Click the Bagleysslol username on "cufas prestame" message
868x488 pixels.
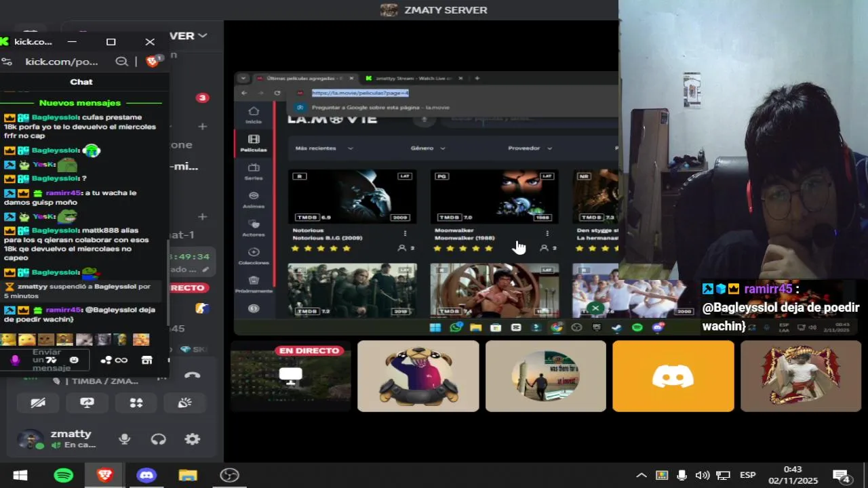(56, 117)
